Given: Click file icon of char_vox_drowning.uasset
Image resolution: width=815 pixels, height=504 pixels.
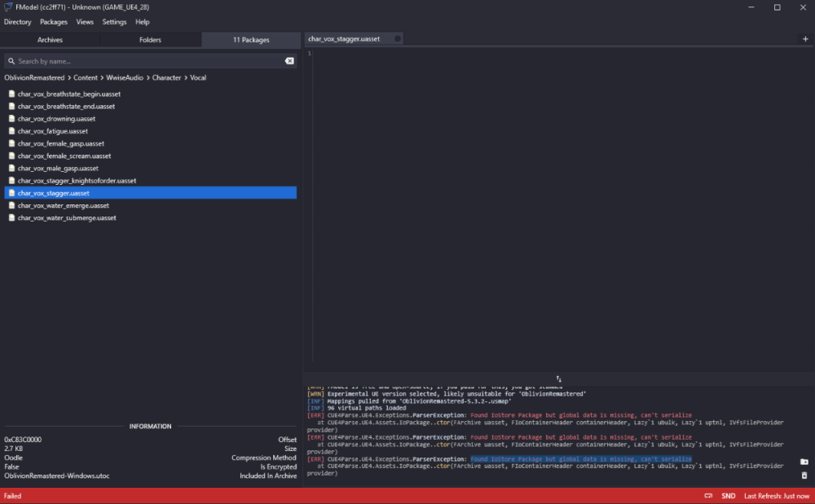Looking at the screenshot, I should [x=11, y=119].
